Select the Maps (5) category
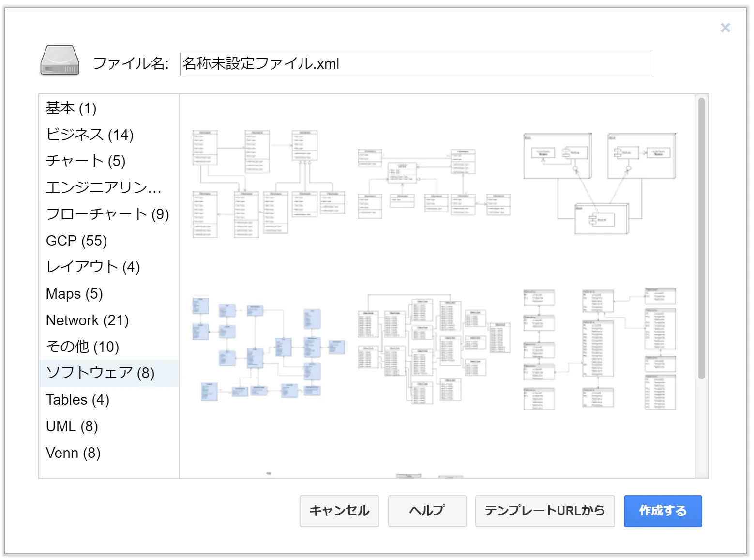 point(108,293)
